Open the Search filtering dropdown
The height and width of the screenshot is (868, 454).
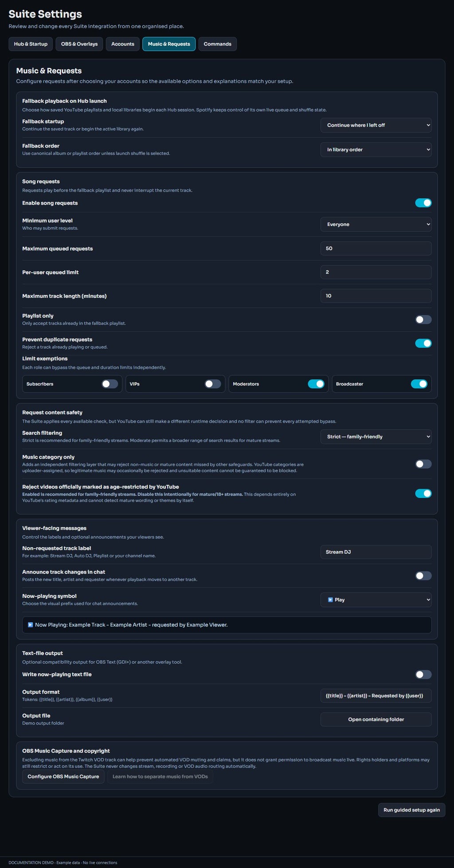click(376, 437)
